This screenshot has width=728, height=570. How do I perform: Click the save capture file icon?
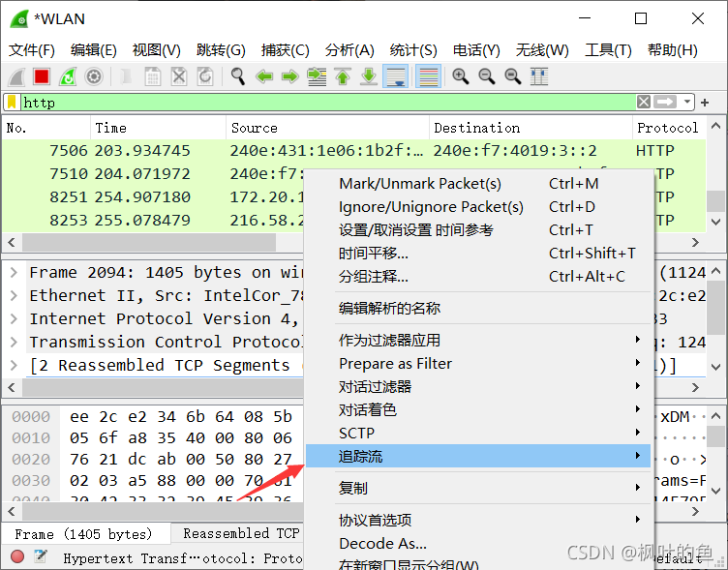[152, 76]
